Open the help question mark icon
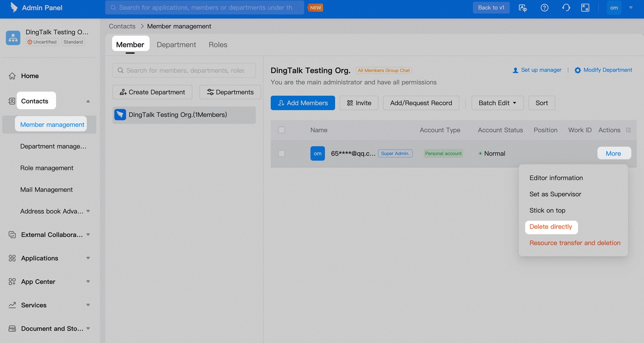Screen dimensions: 644x343 click(x=545, y=8)
